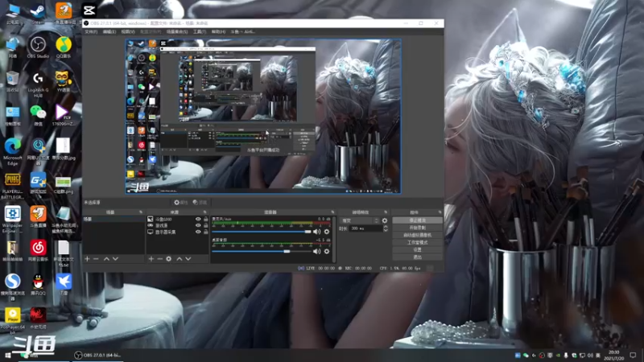Mute the desktop audio channel speaker icon
This screenshot has height=362, width=644.
pos(316,251)
